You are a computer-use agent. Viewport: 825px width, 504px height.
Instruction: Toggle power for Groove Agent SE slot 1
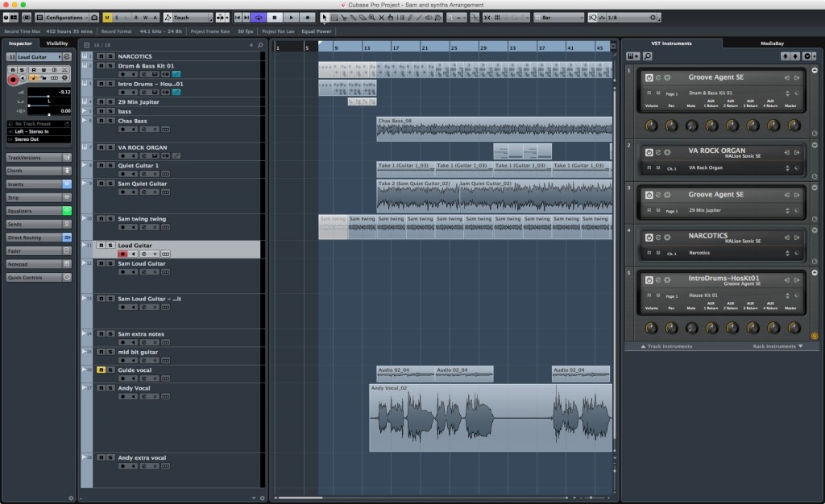tap(649, 77)
